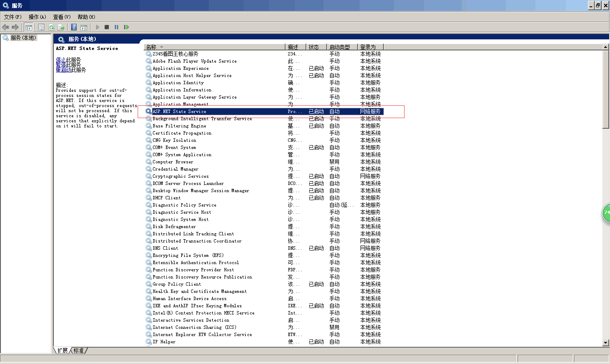Open the 文件(F) menu
The image size is (610, 364).
(x=13, y=17)
